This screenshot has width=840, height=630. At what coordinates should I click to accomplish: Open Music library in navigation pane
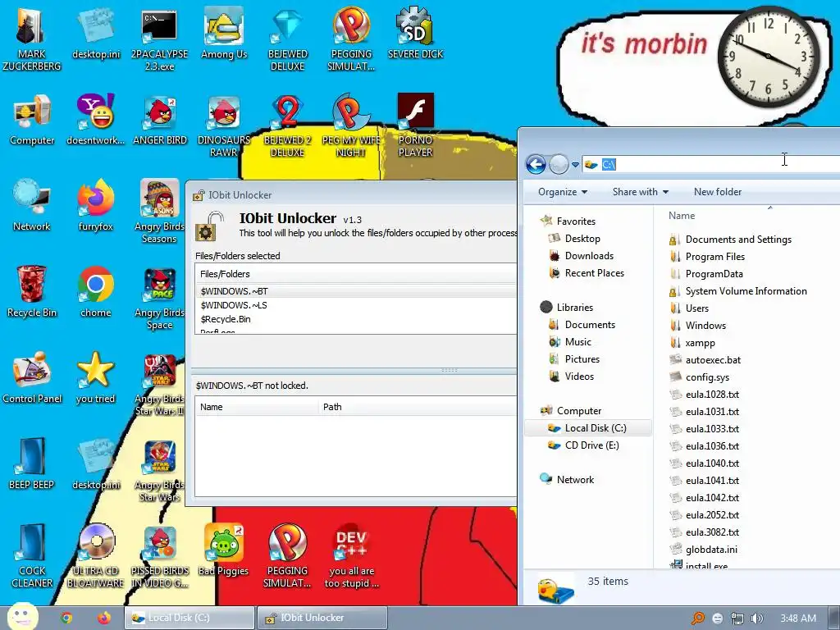(x=578, y=342)
